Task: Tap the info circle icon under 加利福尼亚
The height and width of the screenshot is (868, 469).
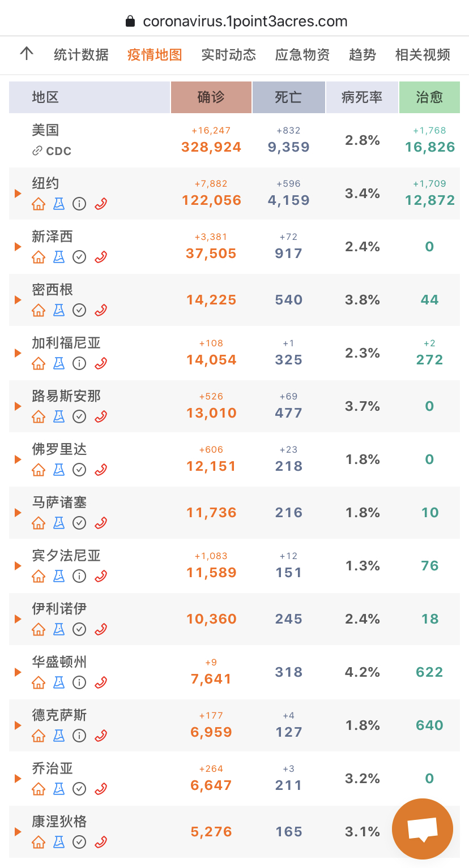Action: pos(80,363)
